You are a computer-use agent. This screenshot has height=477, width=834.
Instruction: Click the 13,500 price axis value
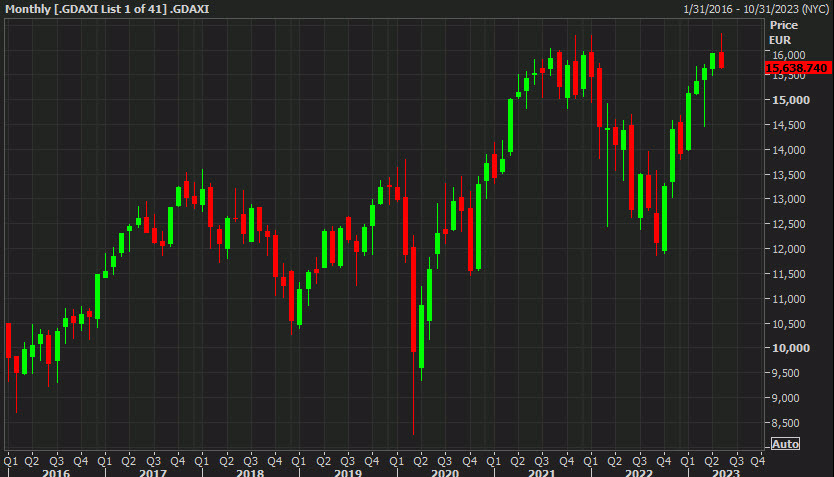(788, 175)
